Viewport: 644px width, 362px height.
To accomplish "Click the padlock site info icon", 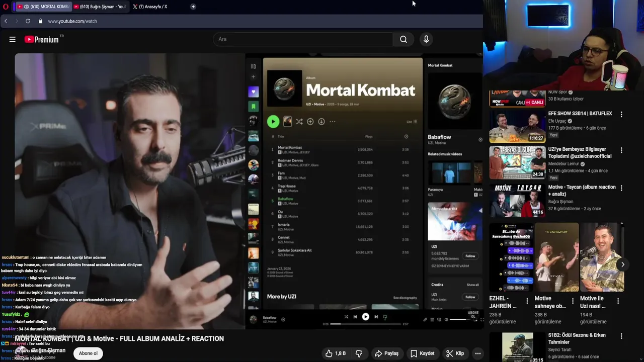I will [40, 21].
